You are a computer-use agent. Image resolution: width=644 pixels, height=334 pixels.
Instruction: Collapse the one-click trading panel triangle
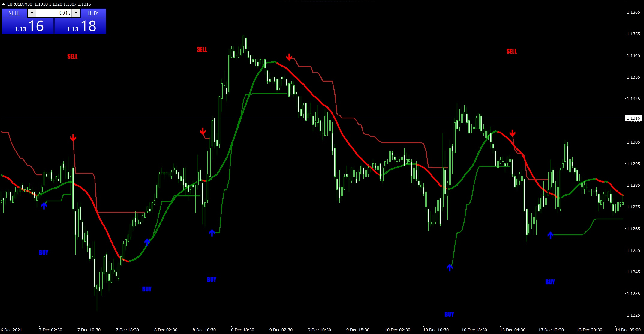point(3,4)
